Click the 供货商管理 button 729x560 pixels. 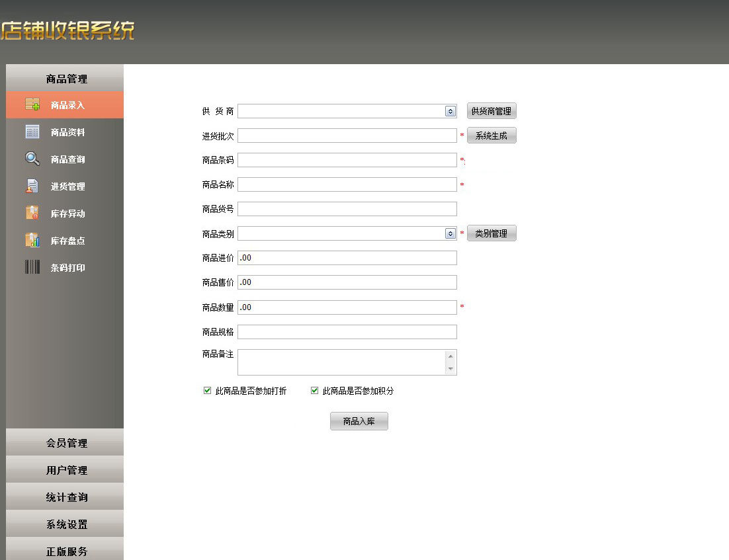point(492,111)
